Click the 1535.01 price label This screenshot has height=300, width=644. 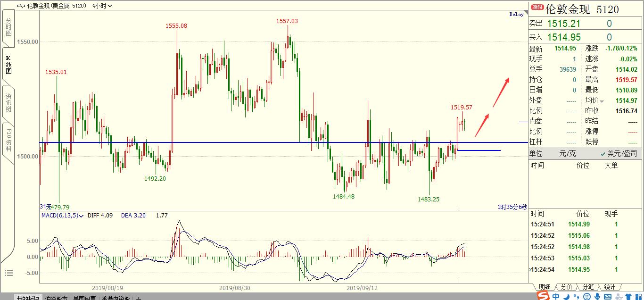pyautogui.click(x=56, y=72)
